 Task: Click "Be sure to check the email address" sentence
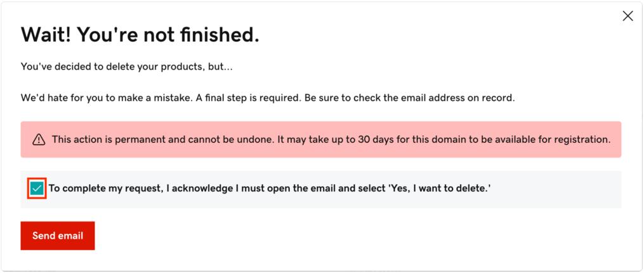tap(410, 98)
